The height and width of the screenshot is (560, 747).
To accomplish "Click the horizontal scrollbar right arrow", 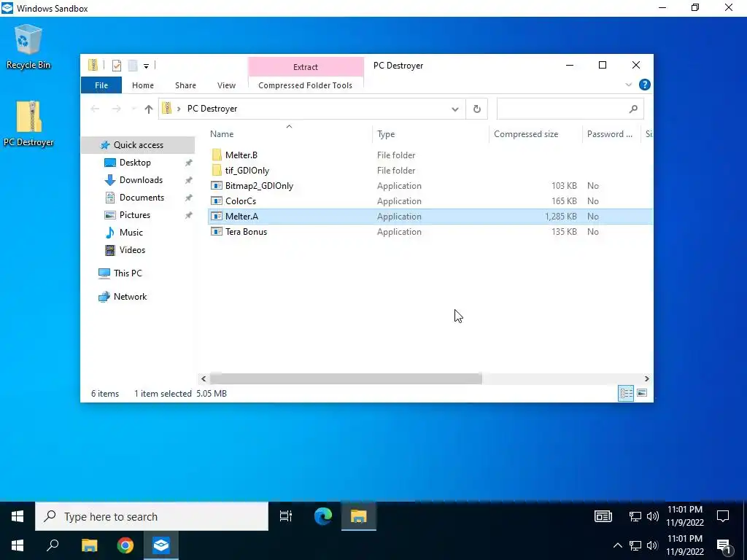I will click(x=646, y=379).
